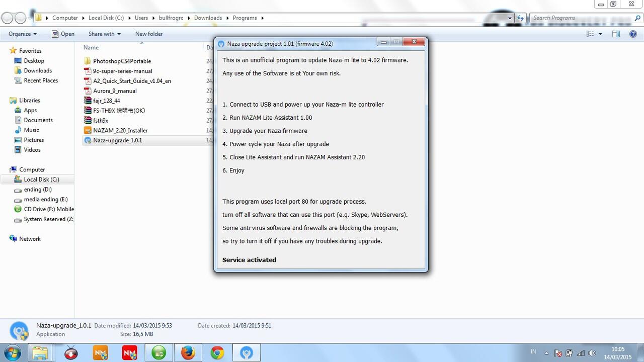Open CD Drive (F:) Mobile
Image resolution: width=644 pixels, height=362 pixels.
coord(49,209)
